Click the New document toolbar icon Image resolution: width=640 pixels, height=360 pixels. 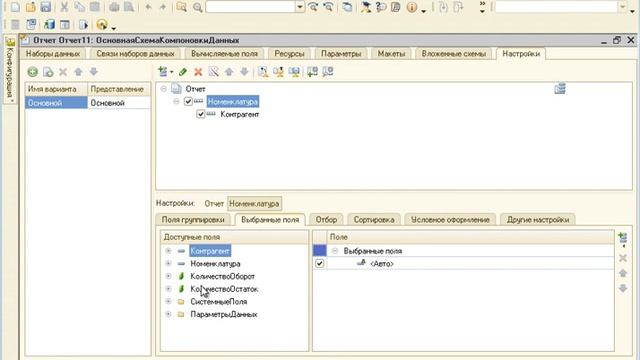pyautogui.click(x=15, y=7)
